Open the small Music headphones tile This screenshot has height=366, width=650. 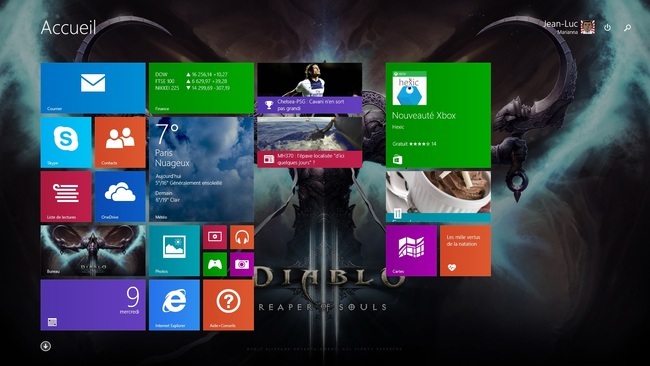[242, 237]
